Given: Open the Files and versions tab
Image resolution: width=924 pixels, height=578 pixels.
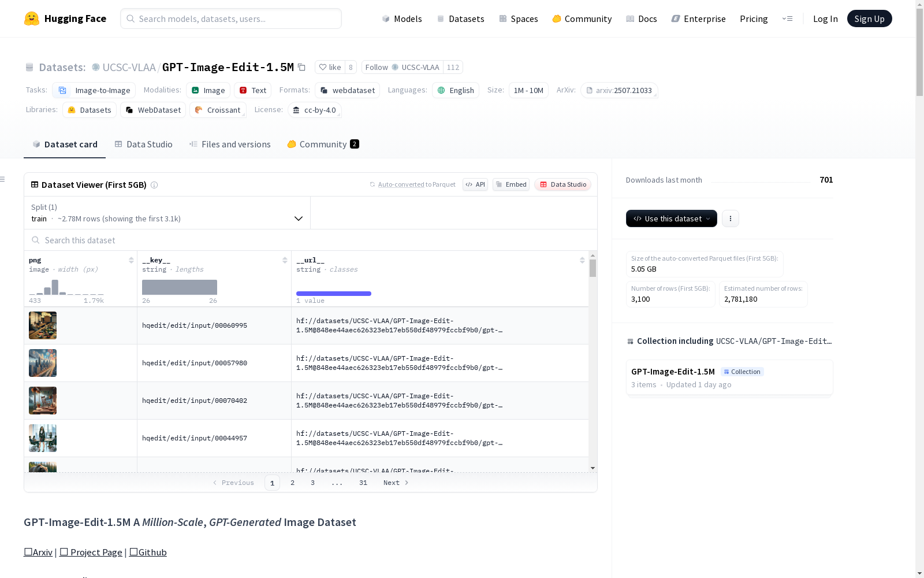Looking at the screenshot, I should click(230, 144).
